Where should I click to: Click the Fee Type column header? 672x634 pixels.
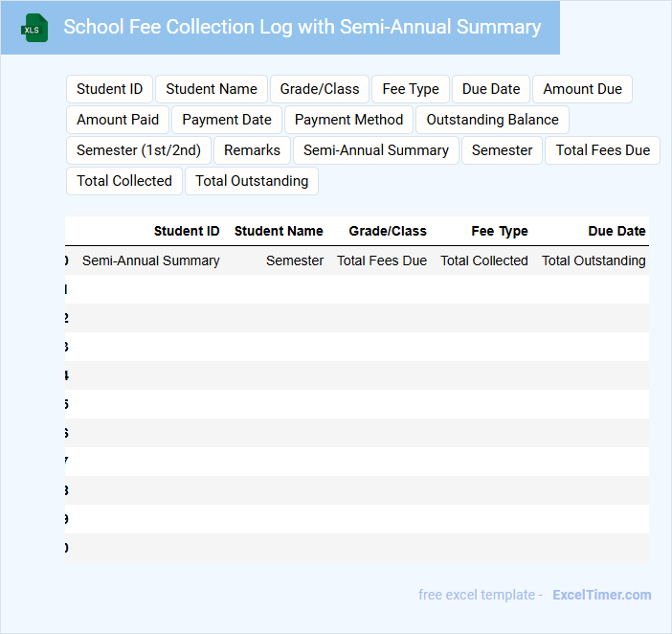(500, 231)
